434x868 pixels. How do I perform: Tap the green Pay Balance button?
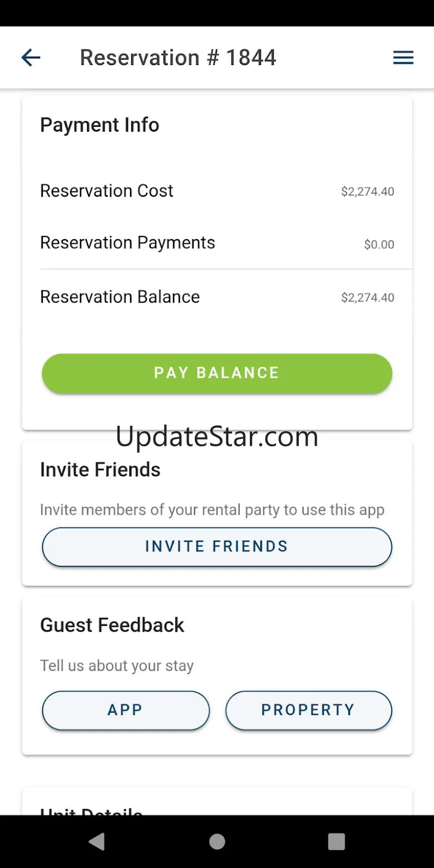tap(217, 373)
